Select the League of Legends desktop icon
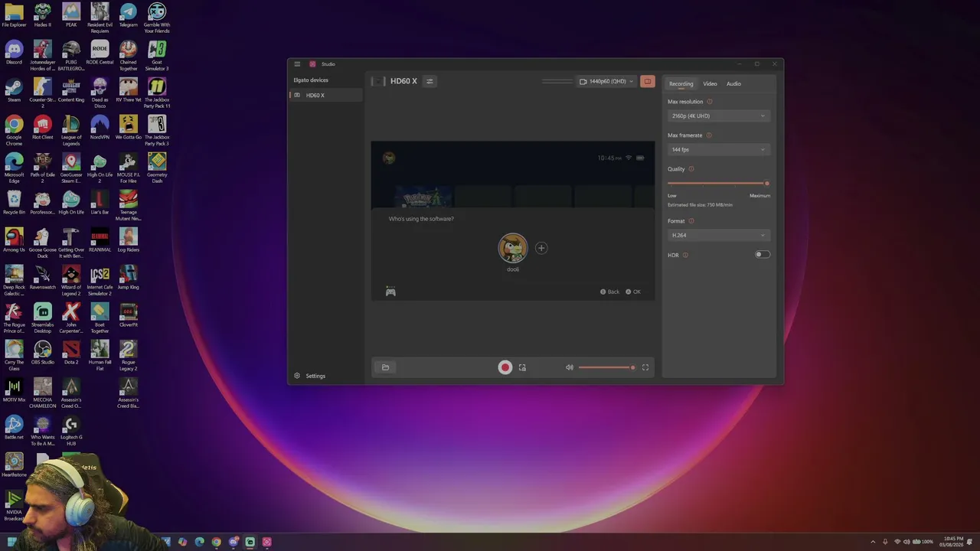Image resolution: width=980 pixels, height=551 pixels. pyautogui.click(x=71, y=131)
